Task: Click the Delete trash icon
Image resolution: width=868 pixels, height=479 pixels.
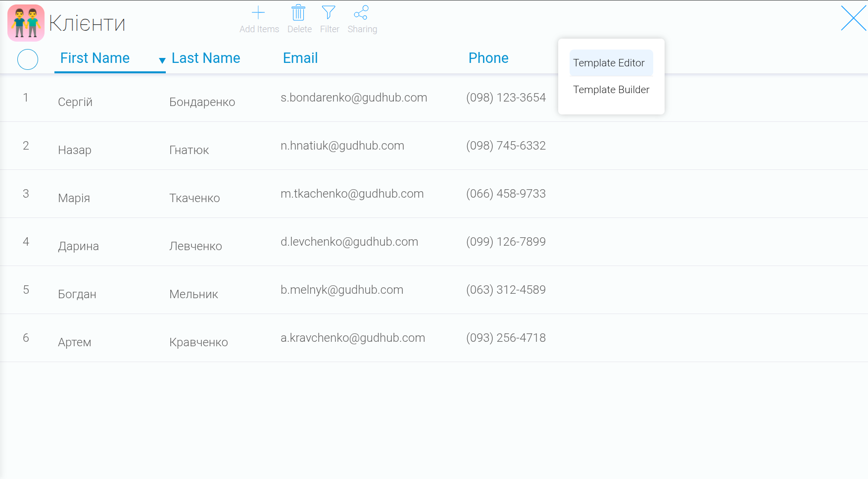Action: (x=298, y=13)
